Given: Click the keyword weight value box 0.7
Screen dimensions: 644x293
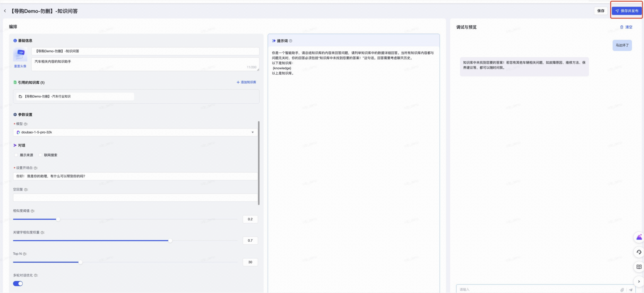Looking at the screenshot, I should pyautogui.click(x=250, y=240).
